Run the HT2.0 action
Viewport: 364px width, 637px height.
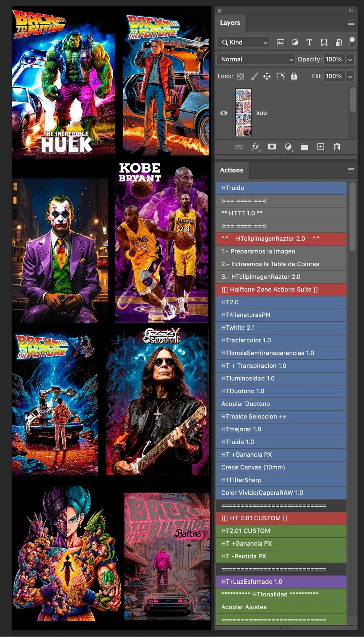[x=281, y=302]
